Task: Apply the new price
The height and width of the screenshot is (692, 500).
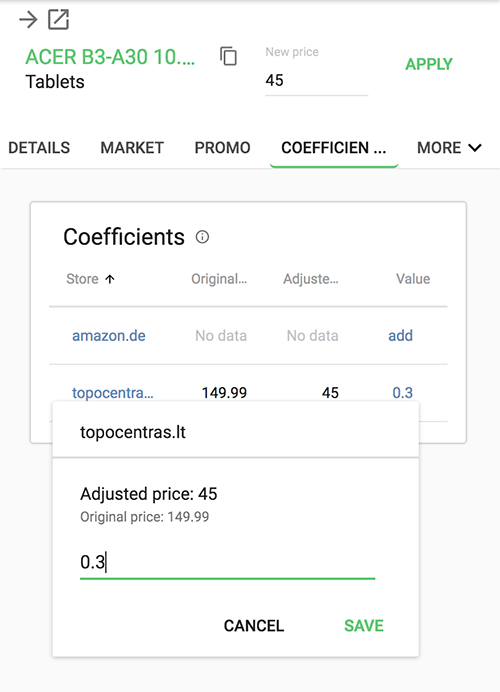Action: pyautogui.click(x=429, y=64)
